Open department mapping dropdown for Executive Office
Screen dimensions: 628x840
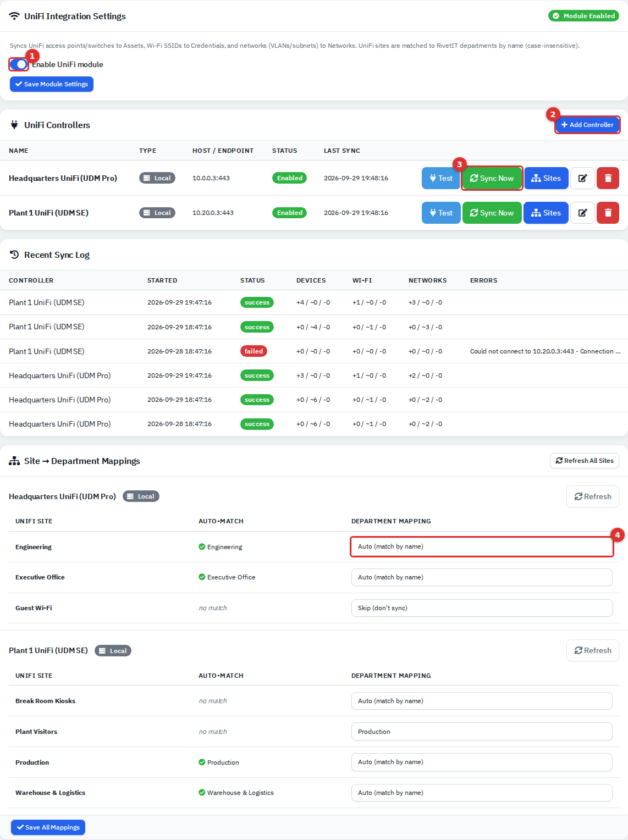(x=482, y=577)
